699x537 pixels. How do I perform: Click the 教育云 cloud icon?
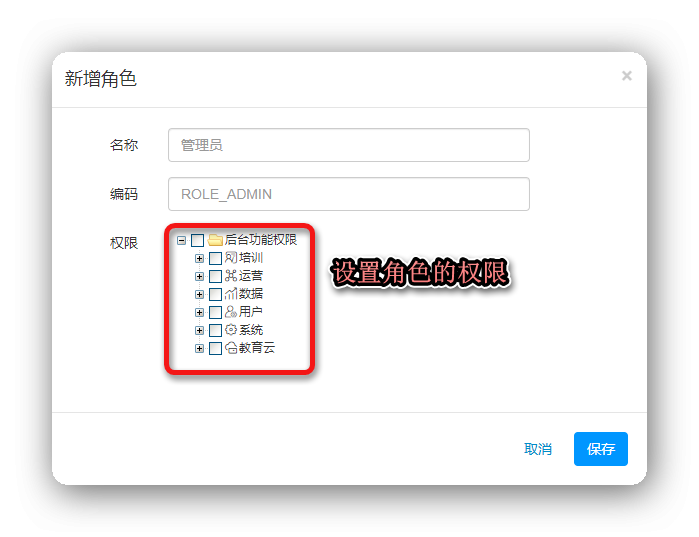231,348
